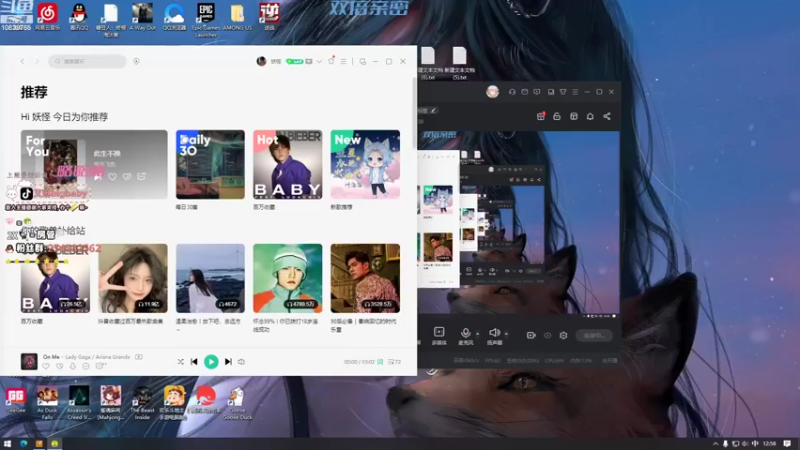The height and width of the screenshot is (450, 800).
Task: Open the New songs recommendation card
Action: pos(365,164)
